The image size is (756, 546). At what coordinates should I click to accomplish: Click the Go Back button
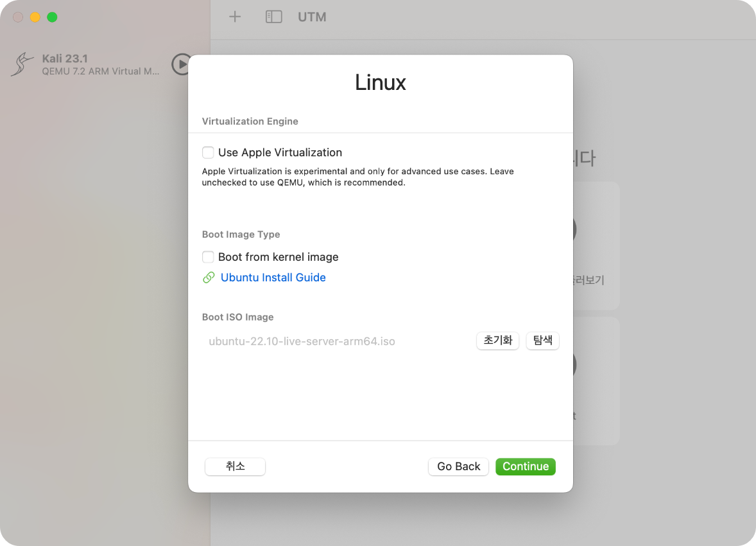pyautogui.click(x=458, y=466)
